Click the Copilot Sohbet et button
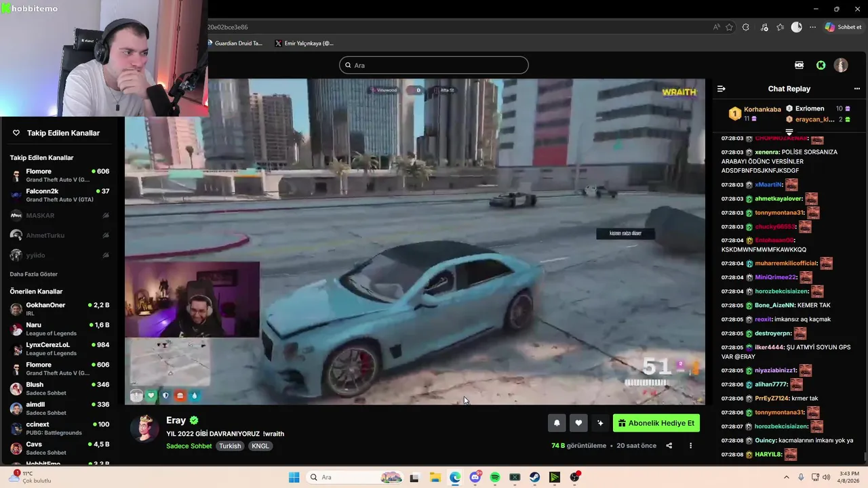This screenshot has width=868, height=488. [x=843, y=27]
